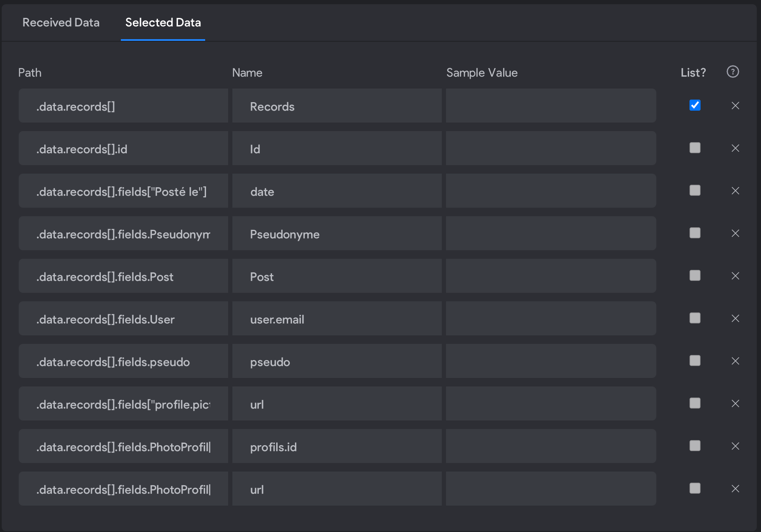The height and width of the screenshot is (532, 761).
Task: Click the profile.pic path field
Action: 123,403
